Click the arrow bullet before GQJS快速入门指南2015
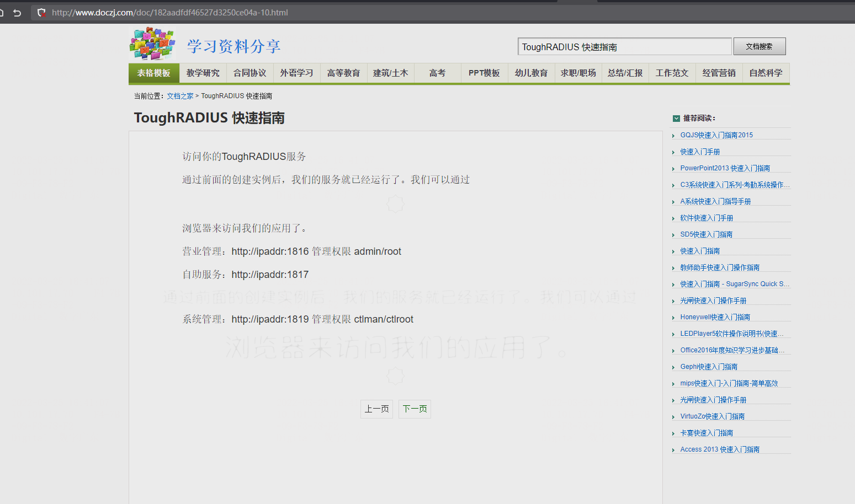Screen dimensions: 855x504 tap(673, 135)
